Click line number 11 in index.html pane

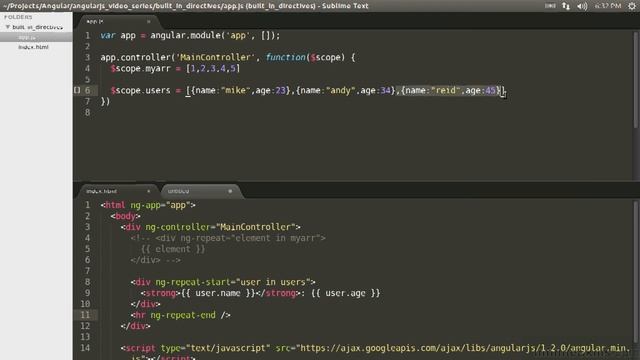point(85,315)
